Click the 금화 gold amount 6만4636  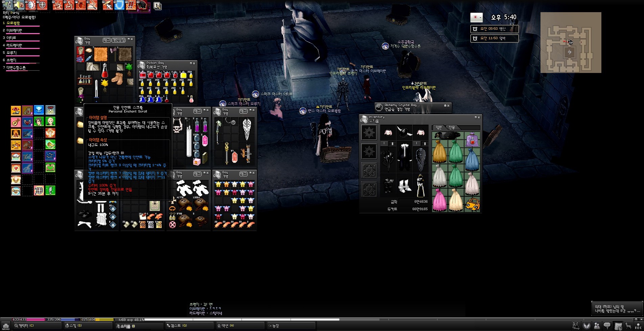421,202
